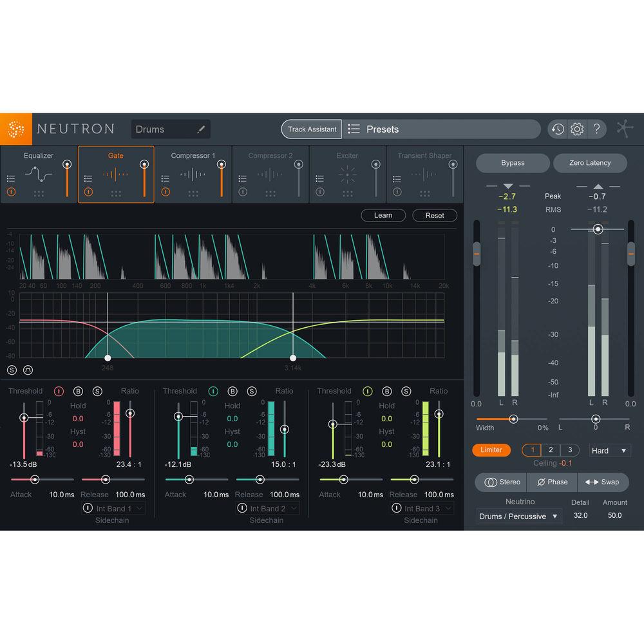Toggle the first band's Threshold power button
The height and width of the screenshot is (644, 644).
point(58,391)
